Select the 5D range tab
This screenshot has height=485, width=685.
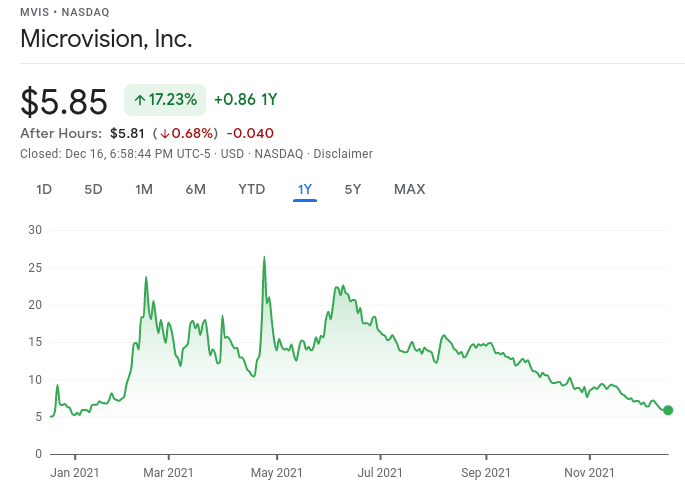click(x=93, y=189)
